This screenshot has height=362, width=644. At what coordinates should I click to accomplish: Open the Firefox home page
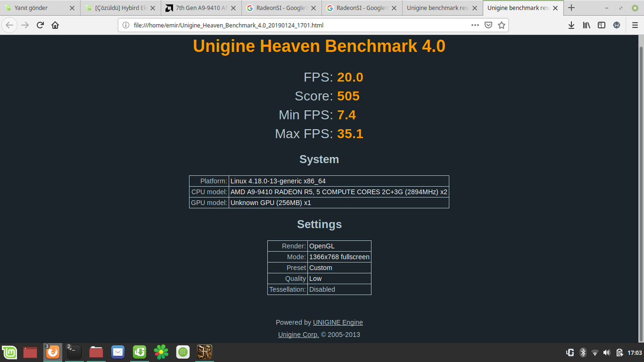pos(55,25)
